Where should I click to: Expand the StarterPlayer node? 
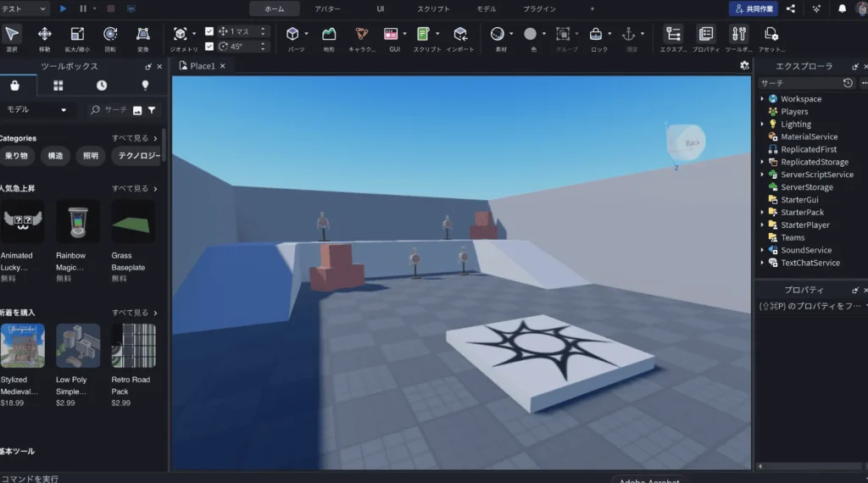(762, 225)
